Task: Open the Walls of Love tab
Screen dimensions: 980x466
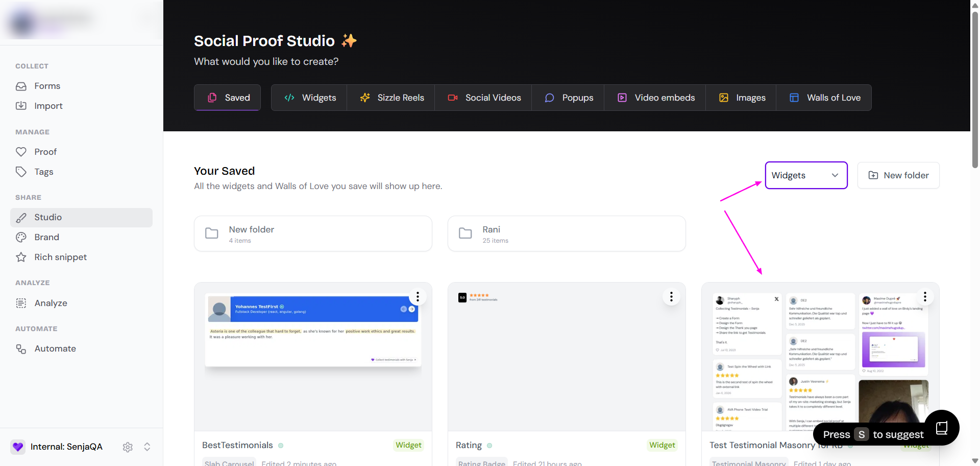Action: (x=824, y=98)
